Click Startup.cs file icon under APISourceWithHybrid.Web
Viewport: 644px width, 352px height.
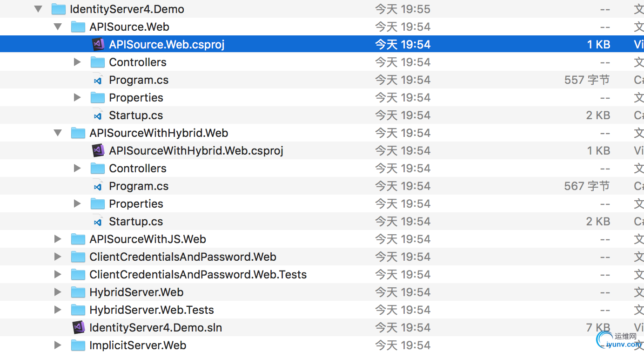pyautogui.click(x=98, y=221)
